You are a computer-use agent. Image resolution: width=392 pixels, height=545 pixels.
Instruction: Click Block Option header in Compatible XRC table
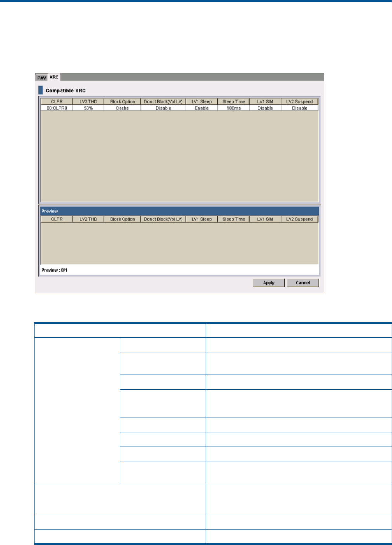(122, 102)
